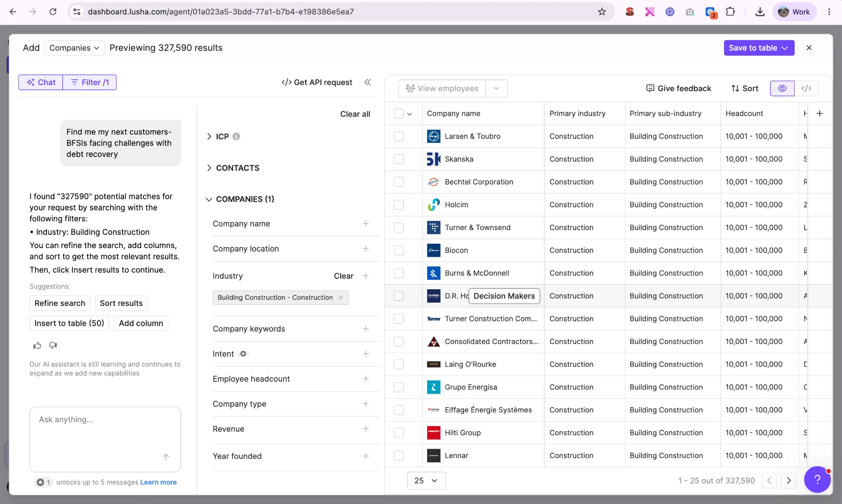Screen dimensions: 842x504
Task: Select the Turner & Townsend checkbox
Action: (399, 227)
